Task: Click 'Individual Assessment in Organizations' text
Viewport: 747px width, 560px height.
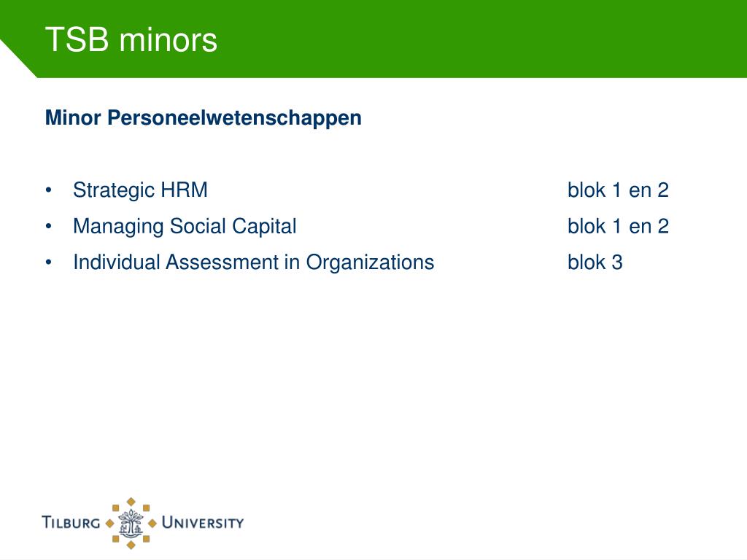Action: coord(253,262)
